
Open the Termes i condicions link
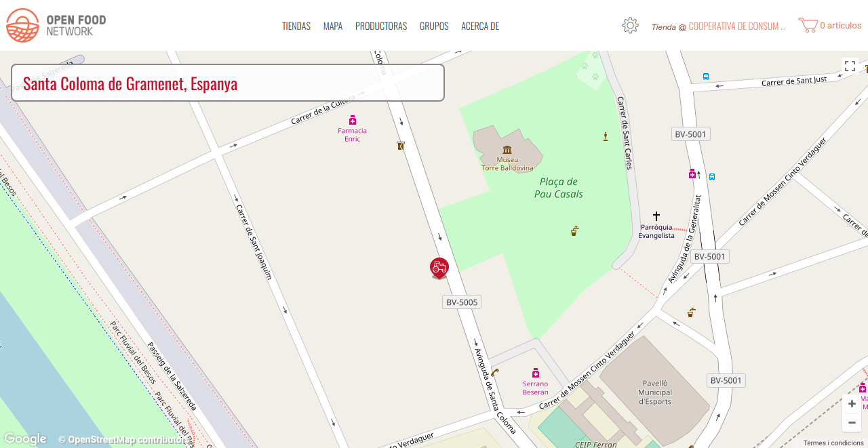coord(832,443)
